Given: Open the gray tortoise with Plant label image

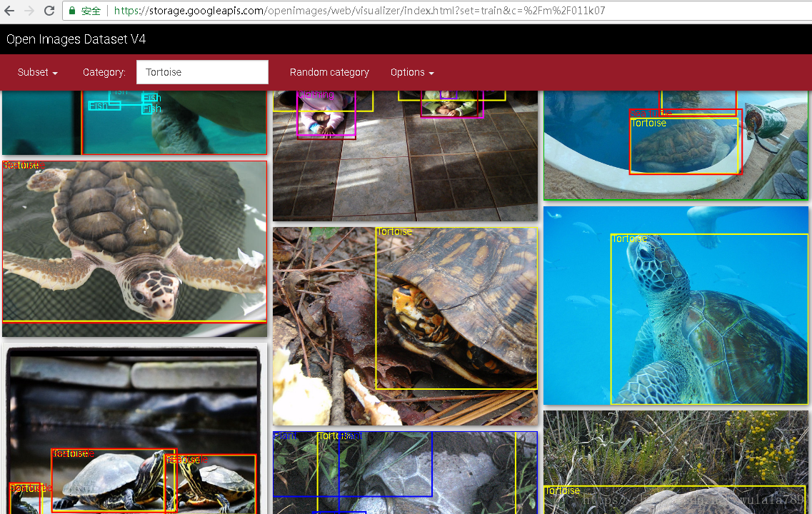Looking at the screenshot, I should 405,473.
